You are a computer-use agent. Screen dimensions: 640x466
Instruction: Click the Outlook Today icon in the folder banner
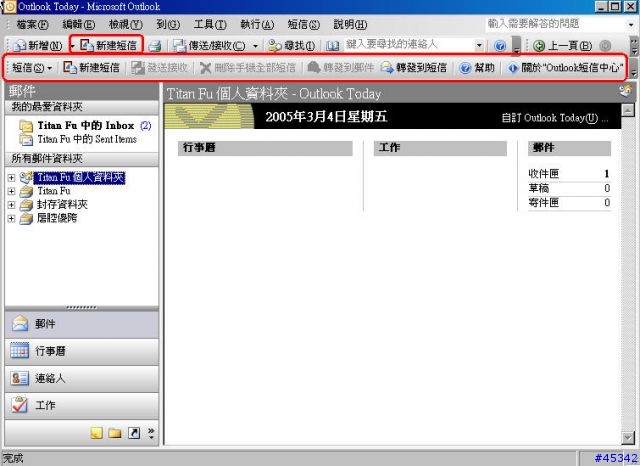click(625, 91)
